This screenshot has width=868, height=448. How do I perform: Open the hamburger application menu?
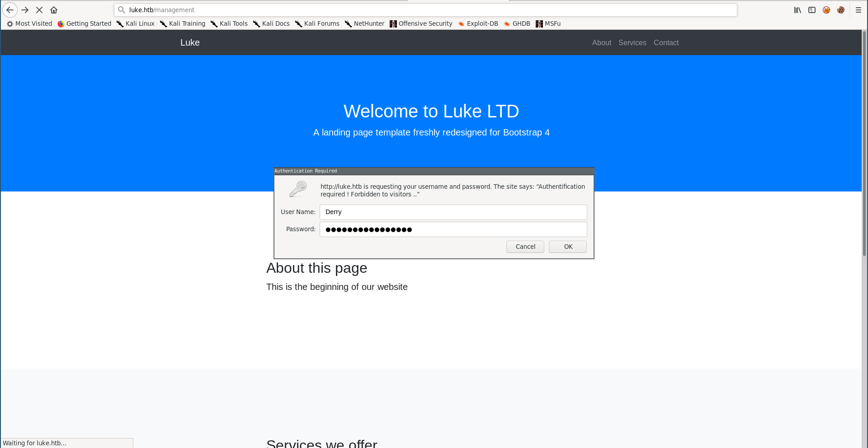tap(858, 10)
